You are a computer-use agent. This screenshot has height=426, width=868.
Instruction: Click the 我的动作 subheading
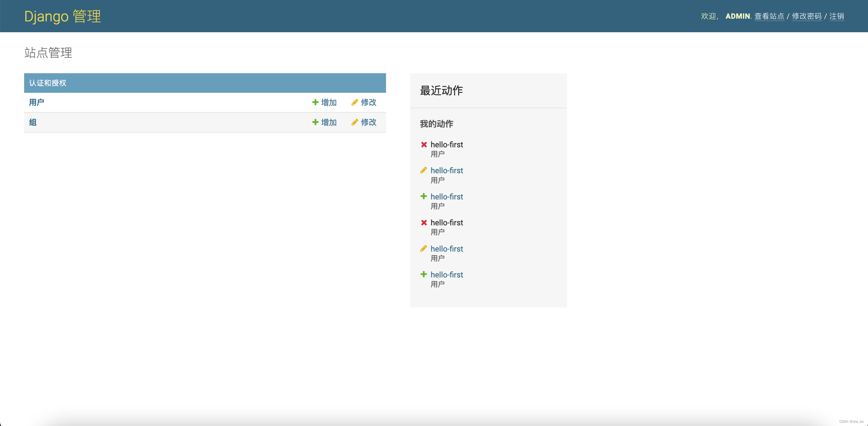coord(436,124)
